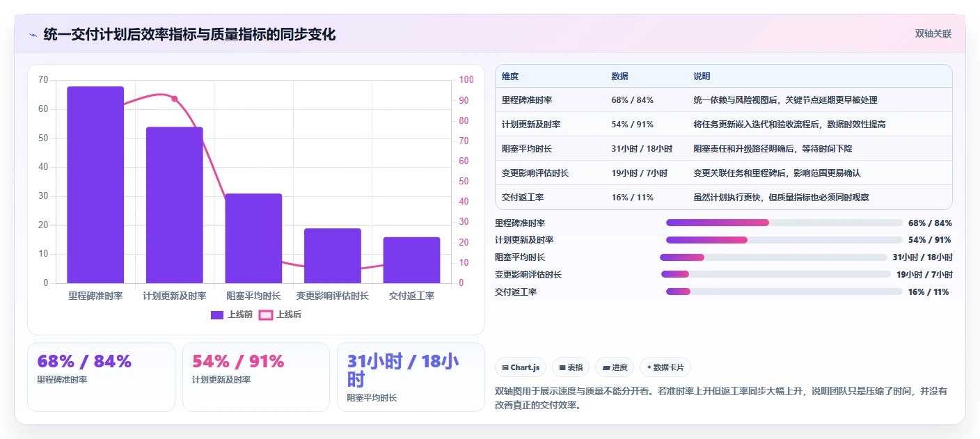The image size is (980, 439).
Task: Click the 变更影响评估时长 progress bar
Action: 776,275
